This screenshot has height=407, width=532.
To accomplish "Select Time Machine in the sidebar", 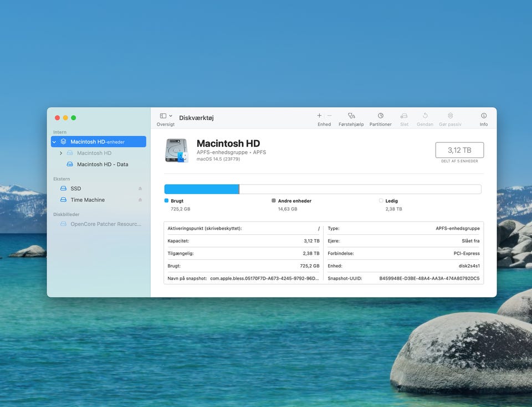I will (x=87, y=200).
